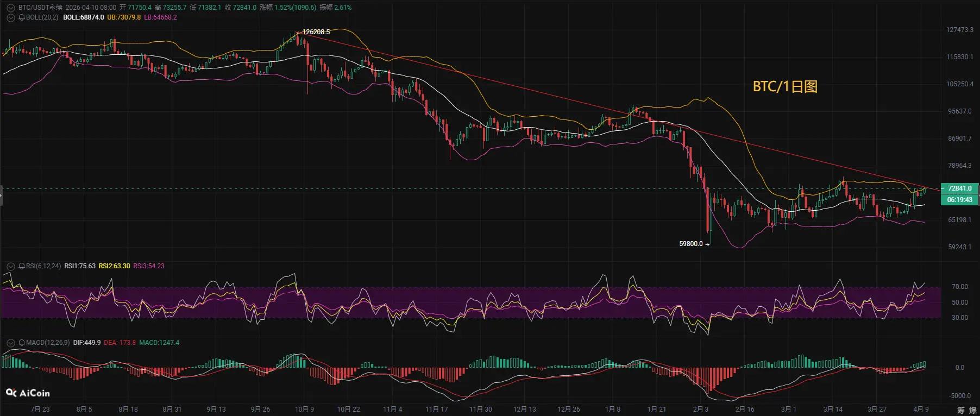Click the open price 71750.4
The image size is (980, 416).
[140, 8]
